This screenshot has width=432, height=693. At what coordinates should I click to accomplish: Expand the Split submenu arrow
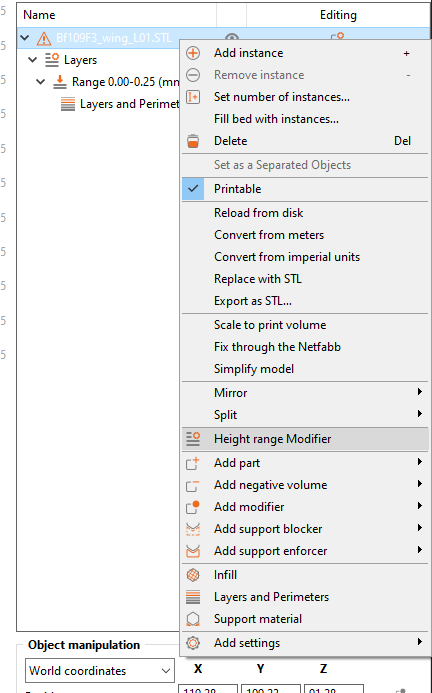coord(420,414)
